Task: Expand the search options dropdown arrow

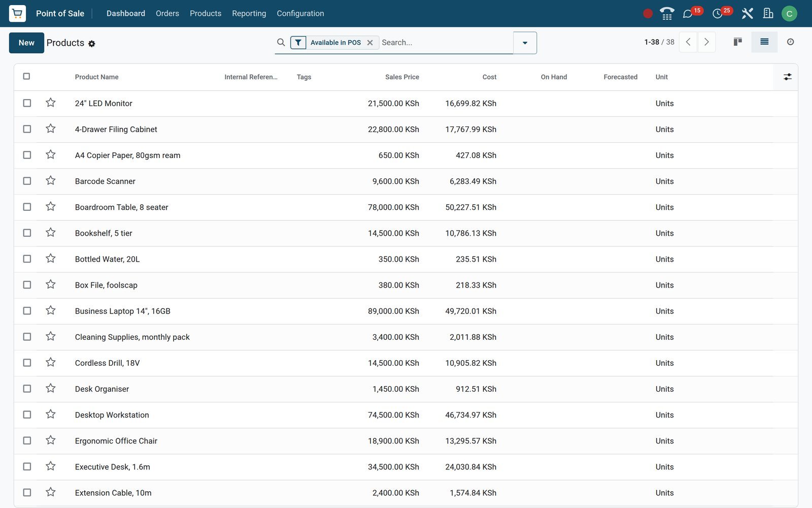Action: (525, 43)
